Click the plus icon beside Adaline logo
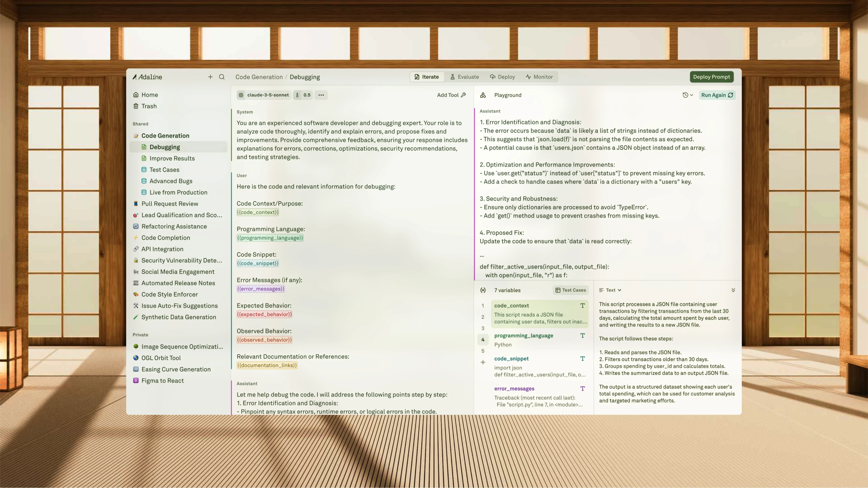868x488 pixels. 210,77
